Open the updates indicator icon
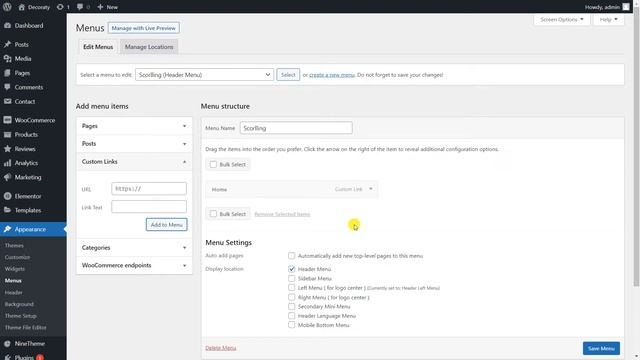Viewport: 640px width, 360px height. pos(60,7)
